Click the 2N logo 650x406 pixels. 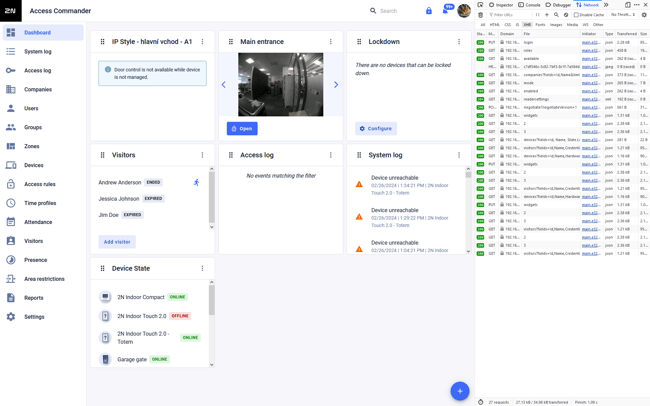click(x=11, y=11)
